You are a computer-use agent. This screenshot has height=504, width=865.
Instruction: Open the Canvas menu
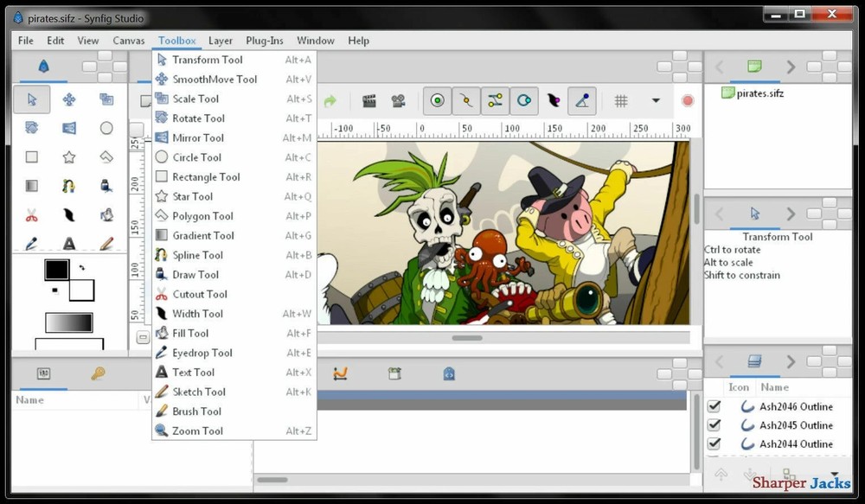pyautogui.click(x=129, y=41)
